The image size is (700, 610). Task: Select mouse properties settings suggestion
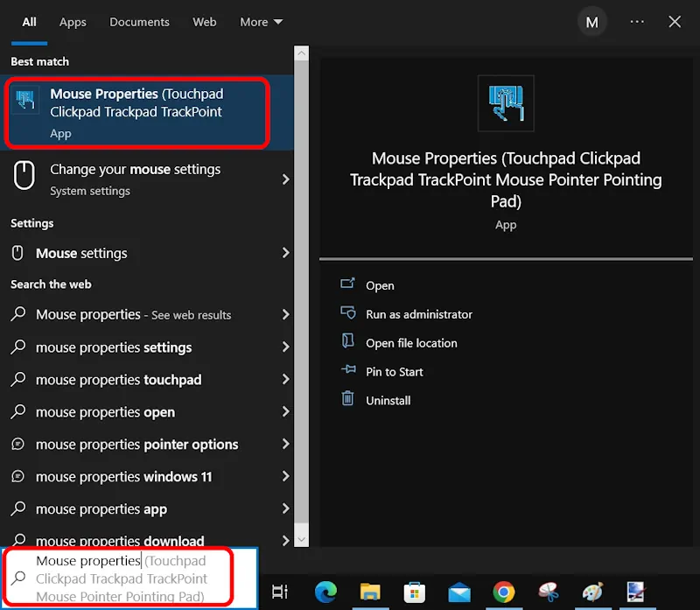pos(146,347)
